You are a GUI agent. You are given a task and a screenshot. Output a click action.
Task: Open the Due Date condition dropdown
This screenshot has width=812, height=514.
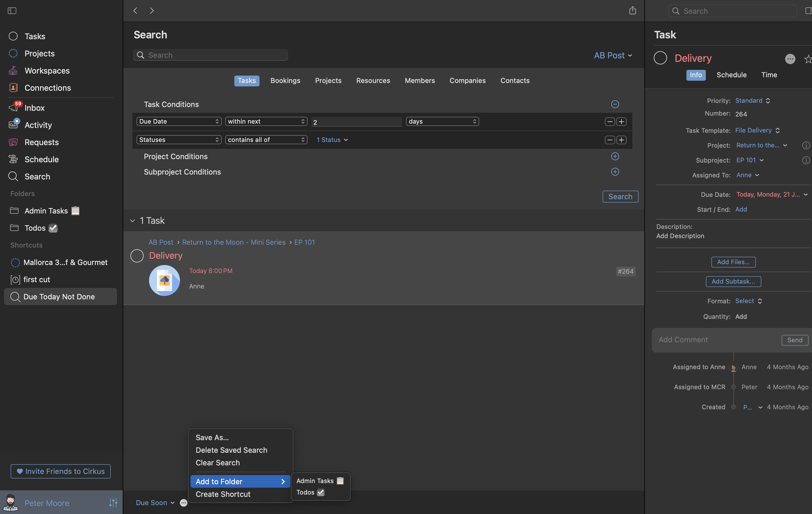pos(179,121)
